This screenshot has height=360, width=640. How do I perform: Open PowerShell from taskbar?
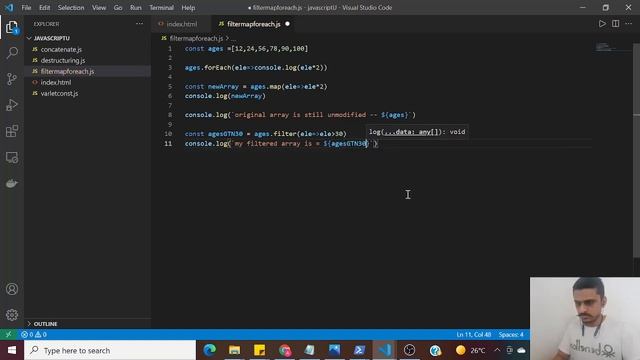[359, 350]
